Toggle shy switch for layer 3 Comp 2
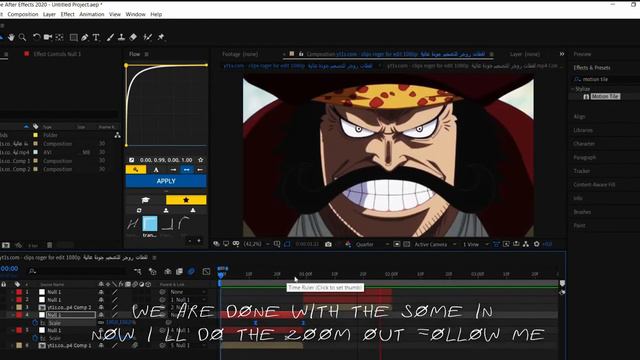The width and height of the screenshot is (640, 360). tap(101, 307)
